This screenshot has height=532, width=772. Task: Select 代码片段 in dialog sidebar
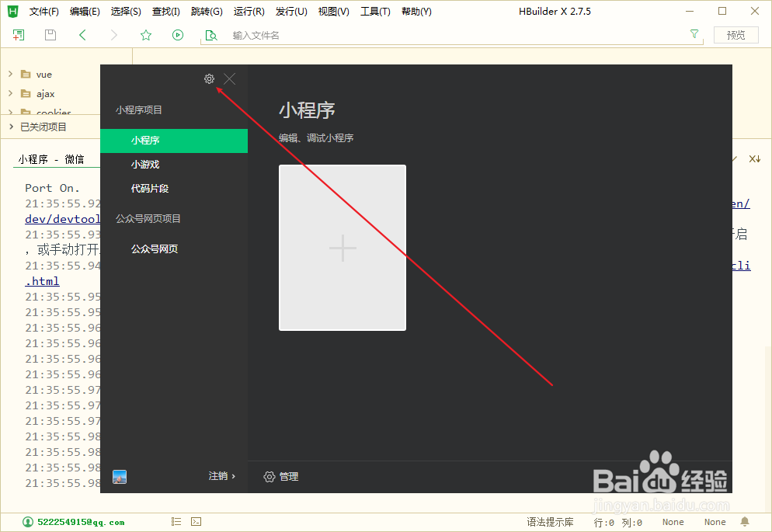pos(174,189)
